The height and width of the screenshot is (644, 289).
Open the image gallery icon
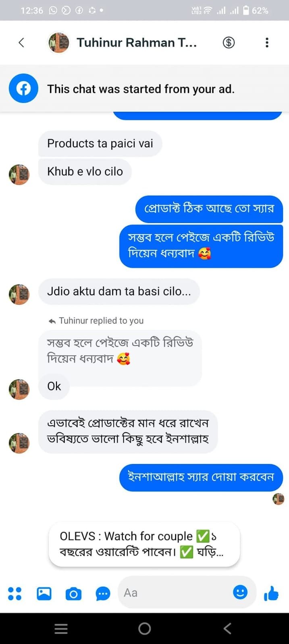click(44, 593)
